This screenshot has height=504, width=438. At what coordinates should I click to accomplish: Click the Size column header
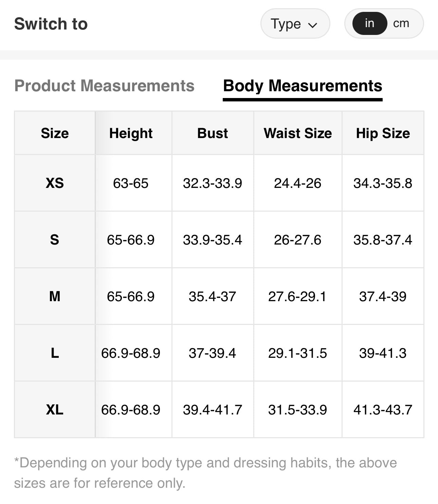point(55,133)
